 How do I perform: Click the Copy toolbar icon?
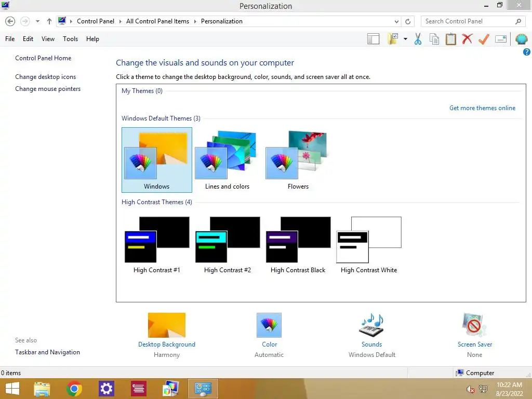[434, 39]
